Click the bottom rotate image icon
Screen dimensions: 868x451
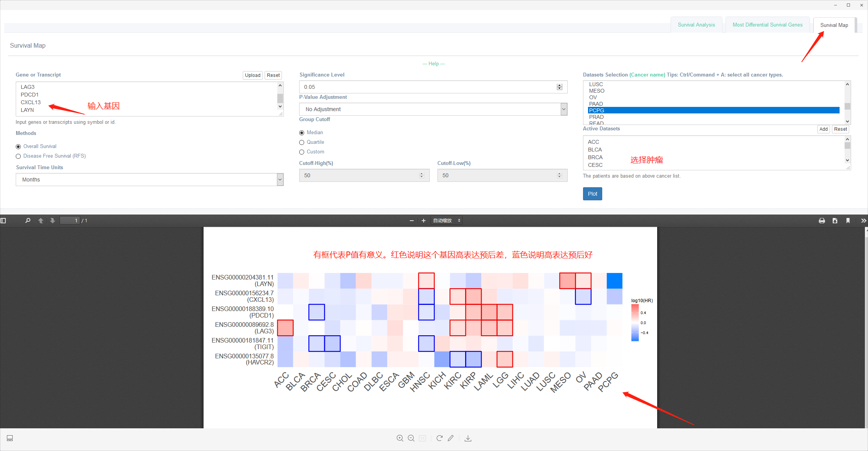click(439, 438)
